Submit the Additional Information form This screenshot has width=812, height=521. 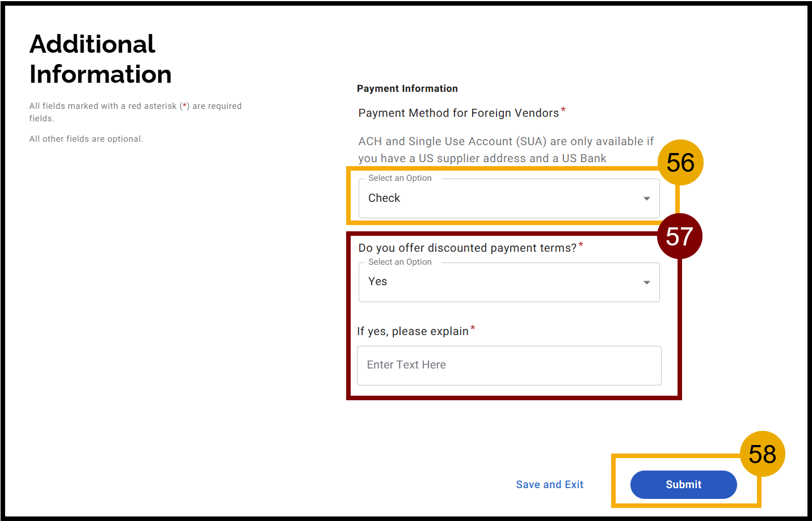[x=683, y=484]
